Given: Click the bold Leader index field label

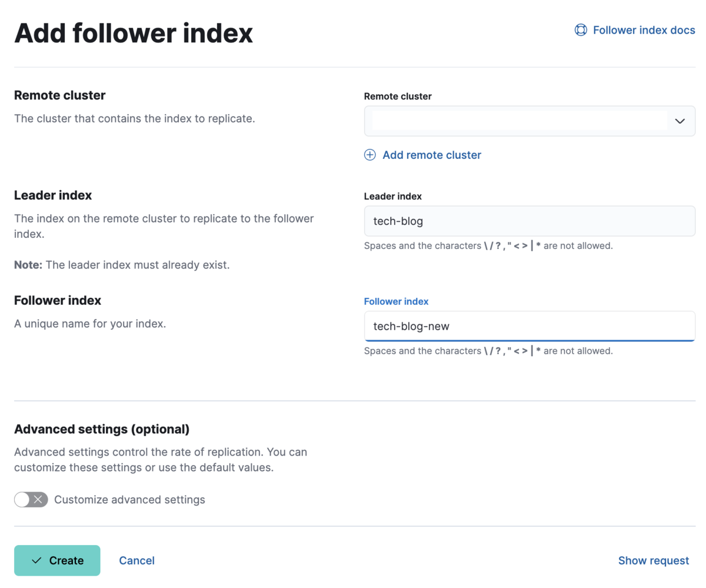Looking at the screenshot, I should tap(392, 196).
